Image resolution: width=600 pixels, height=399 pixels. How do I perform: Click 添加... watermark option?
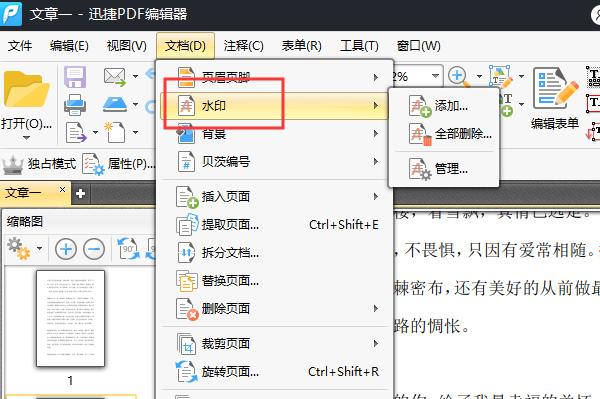(x=444, y=106)
